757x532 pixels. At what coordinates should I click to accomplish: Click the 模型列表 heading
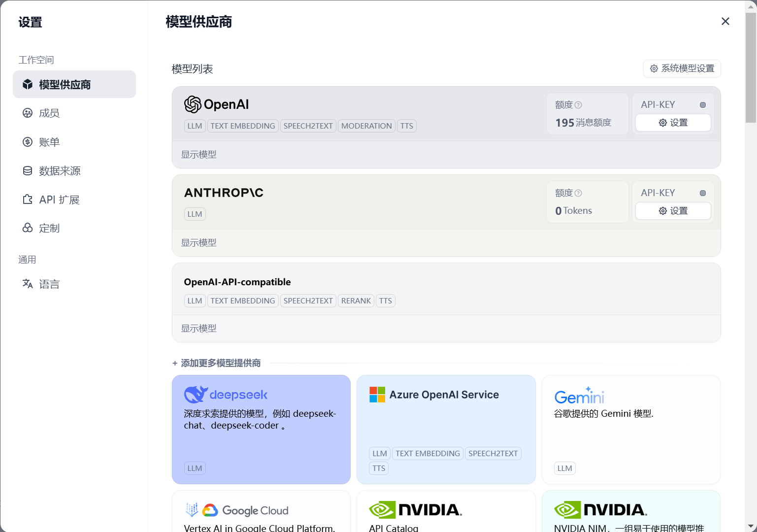193,69
